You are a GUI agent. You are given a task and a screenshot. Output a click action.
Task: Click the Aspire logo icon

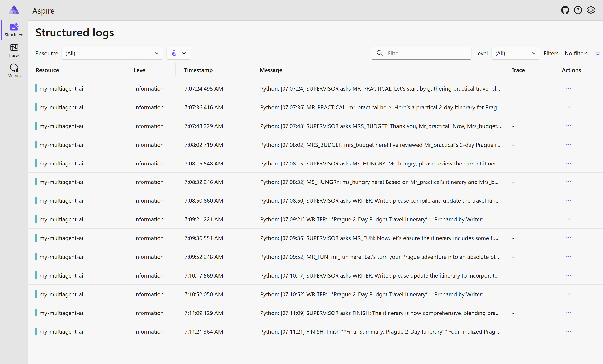coord(14,10)
